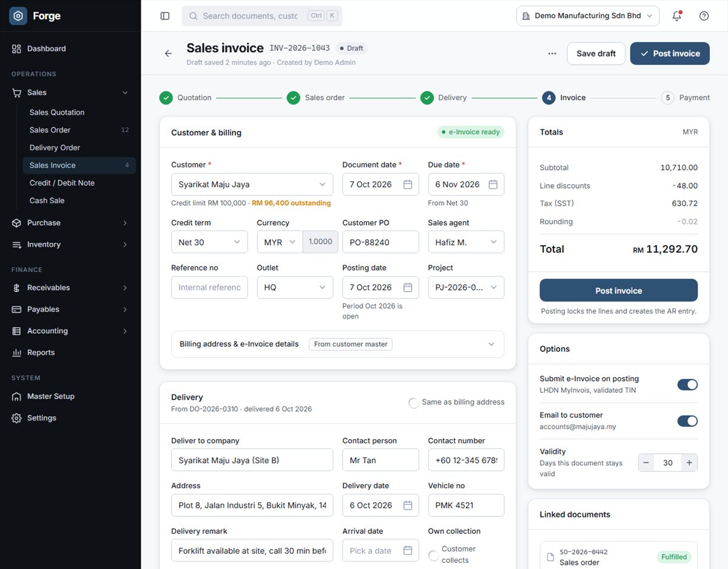
Task: Open the help question mark icon
Action: (704, 16)
